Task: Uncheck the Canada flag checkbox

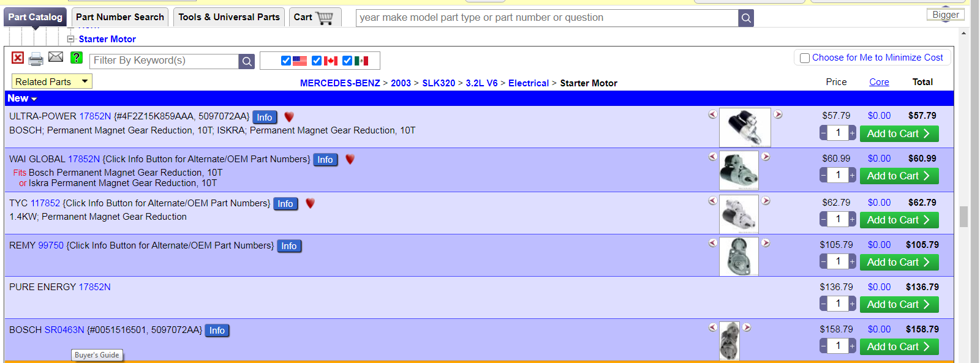Action: point(317,61)
